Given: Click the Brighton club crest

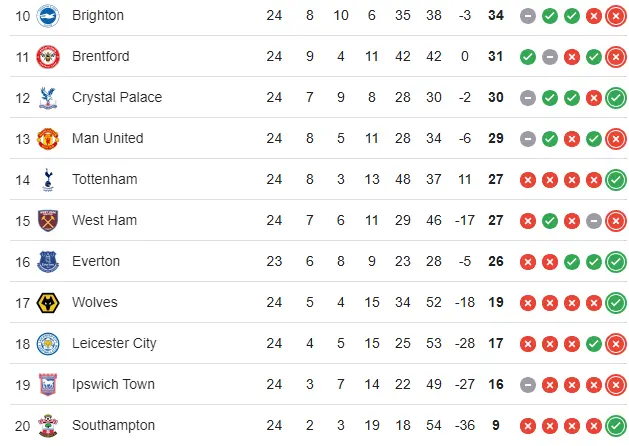Looking at the screenshot, I should pos(48,15).
